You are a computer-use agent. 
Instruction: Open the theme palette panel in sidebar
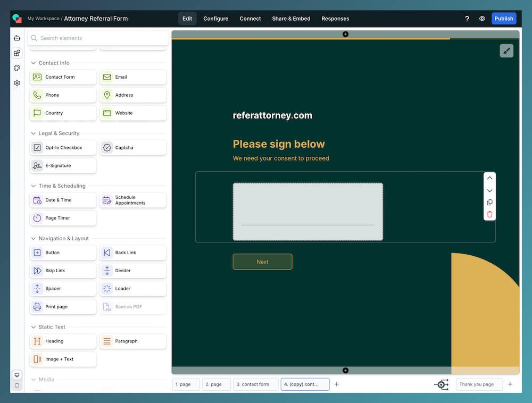(x=16, y=68)
